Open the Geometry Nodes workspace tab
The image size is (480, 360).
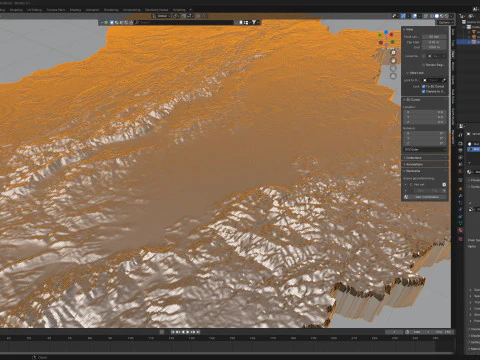156,10
